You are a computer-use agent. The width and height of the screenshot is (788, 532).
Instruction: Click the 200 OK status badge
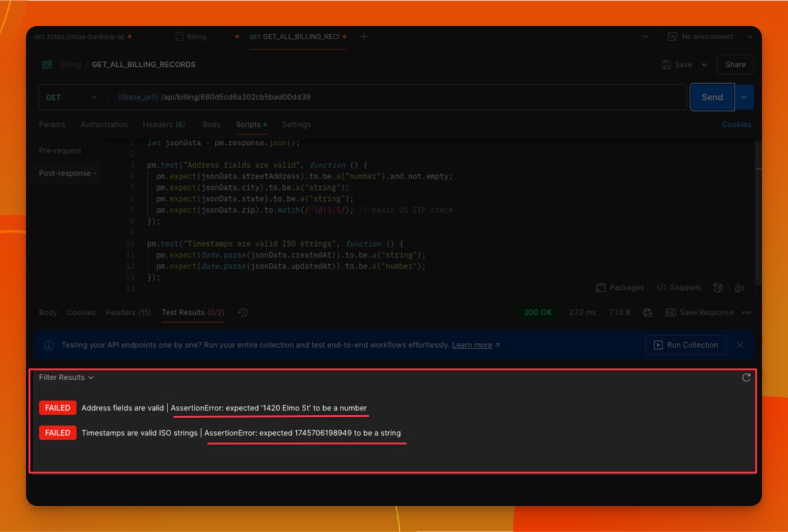538,312
